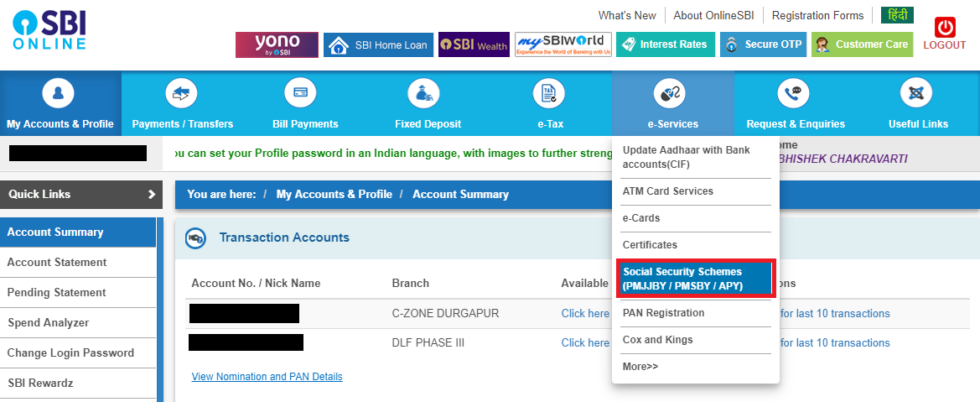Click the red Logout power icon
Image resolution: width=980 pixels, height=402 pixels.
pyautogui.click(x=945, y=28)
